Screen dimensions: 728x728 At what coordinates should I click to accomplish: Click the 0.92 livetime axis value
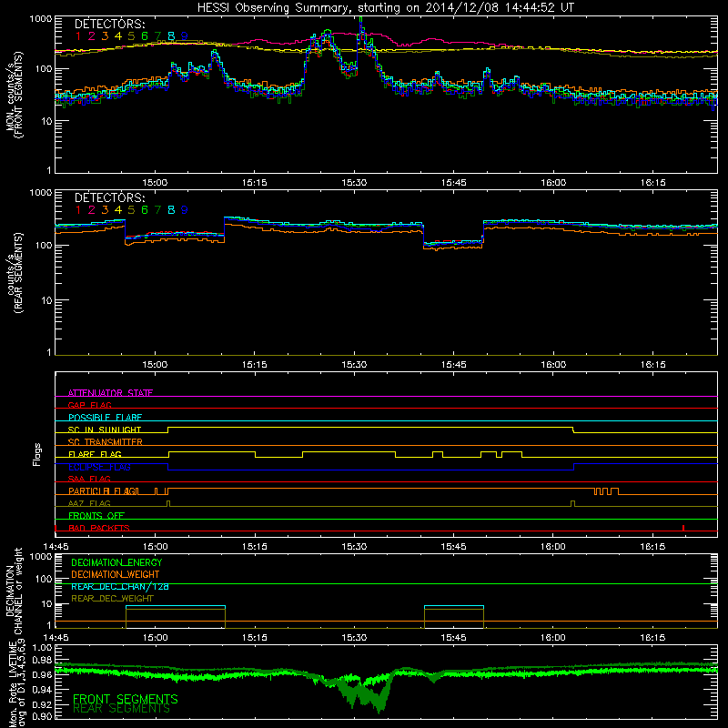click(x=43, y=704)
